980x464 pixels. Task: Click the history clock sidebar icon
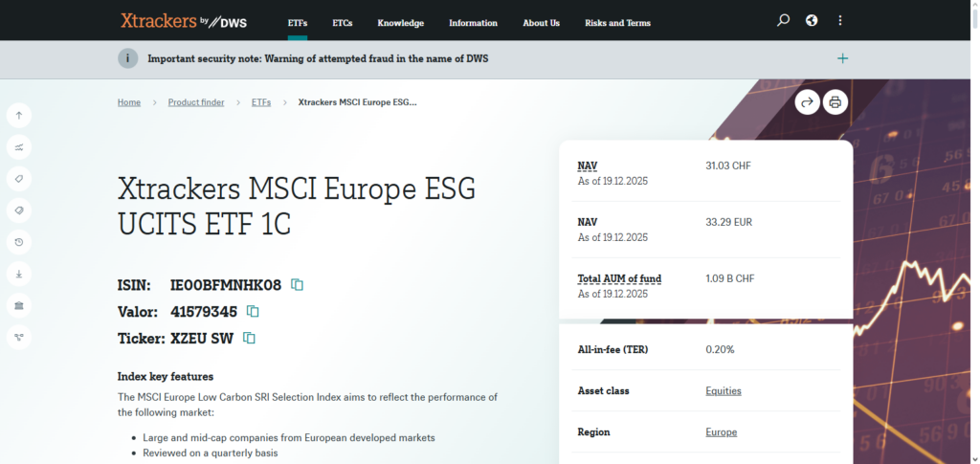click(19, 242)
